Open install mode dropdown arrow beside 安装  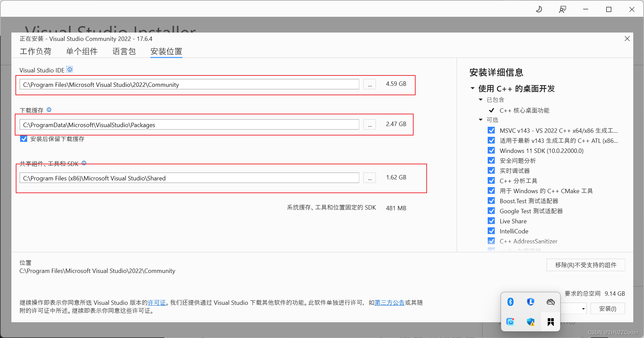pos(583,308)
